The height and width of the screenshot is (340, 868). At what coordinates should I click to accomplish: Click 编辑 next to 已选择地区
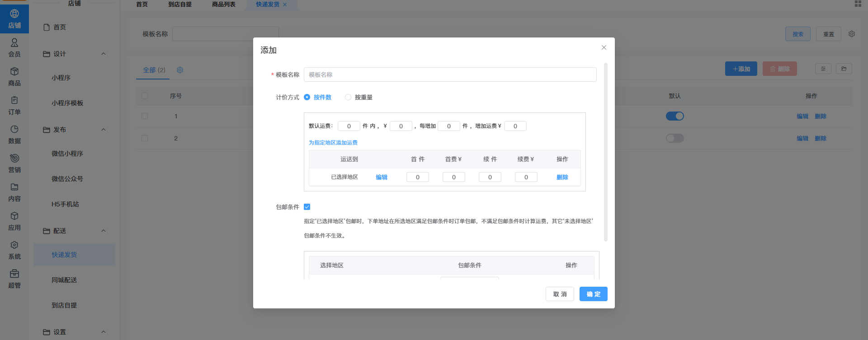point(382,177)
